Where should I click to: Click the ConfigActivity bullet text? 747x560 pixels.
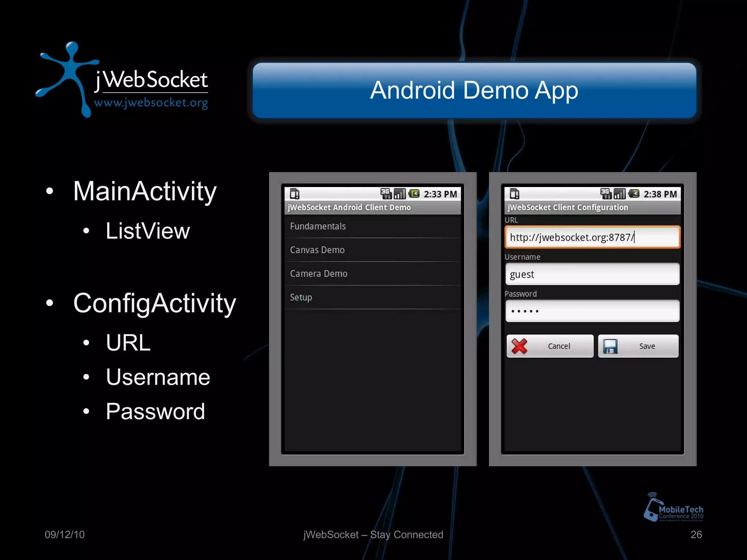155,303
